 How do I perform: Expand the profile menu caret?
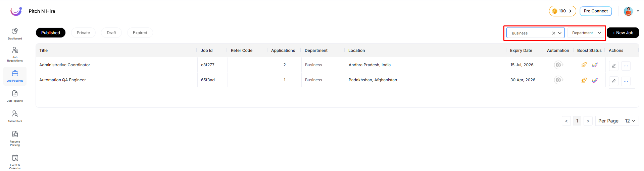tap(638, 11)
